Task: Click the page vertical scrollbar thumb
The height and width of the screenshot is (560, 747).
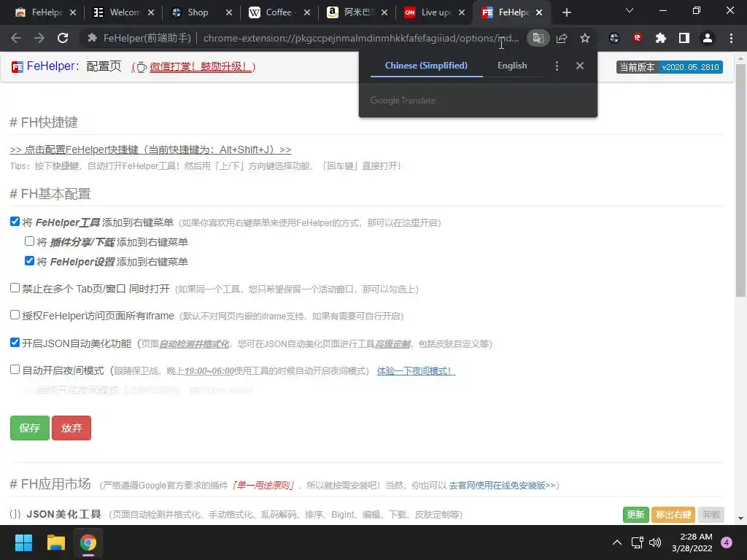Action: 740,181
